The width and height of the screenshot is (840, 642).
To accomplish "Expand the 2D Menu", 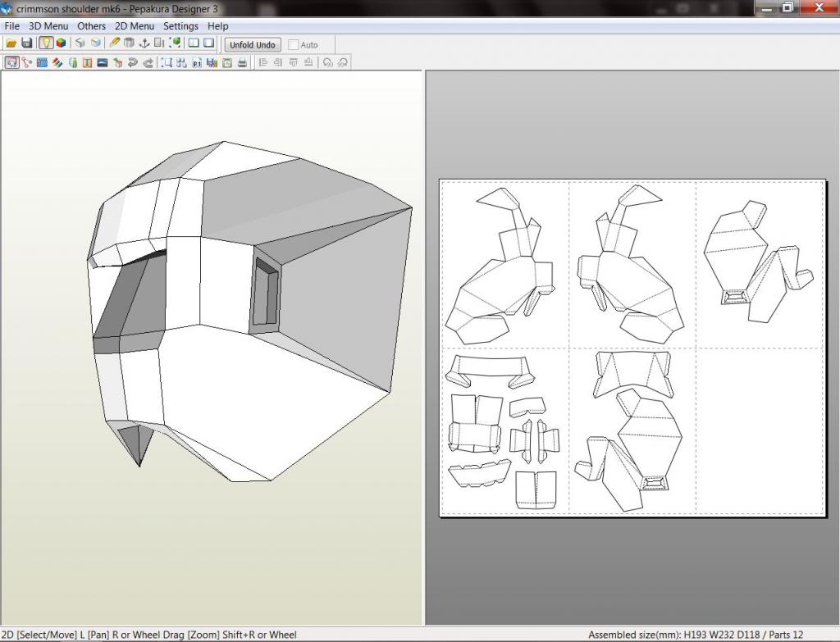I will [x=135, y=26].
